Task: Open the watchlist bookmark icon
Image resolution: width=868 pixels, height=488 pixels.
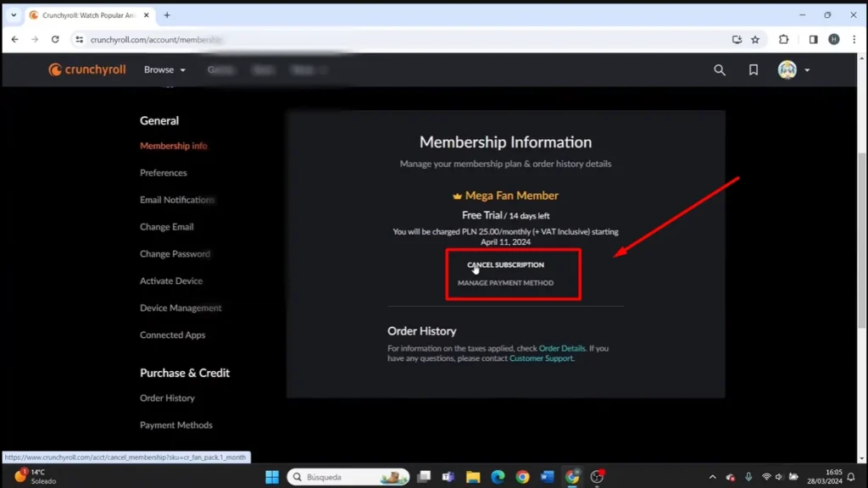Action: click(x=753, y=69)
